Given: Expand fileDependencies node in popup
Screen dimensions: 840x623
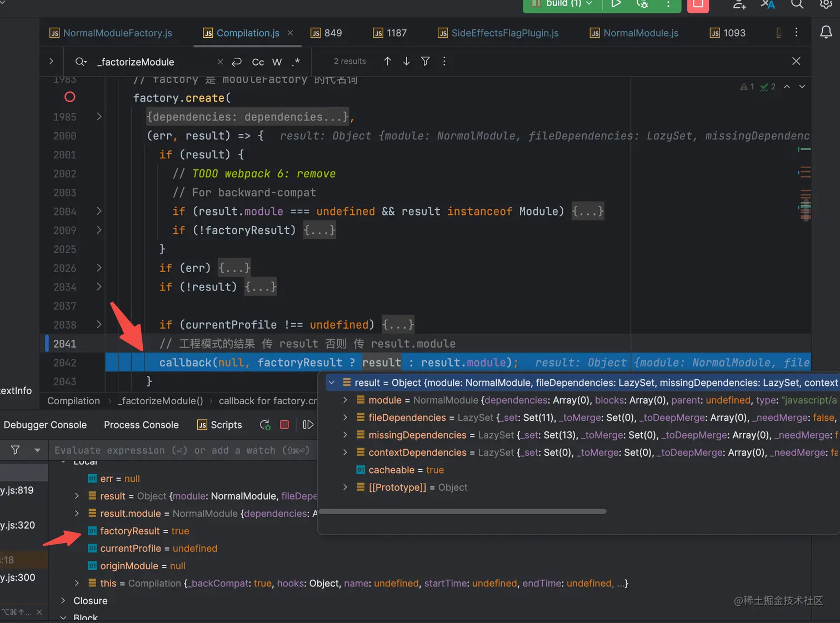Looking at the screenshot, I should (x=345, y=417).
